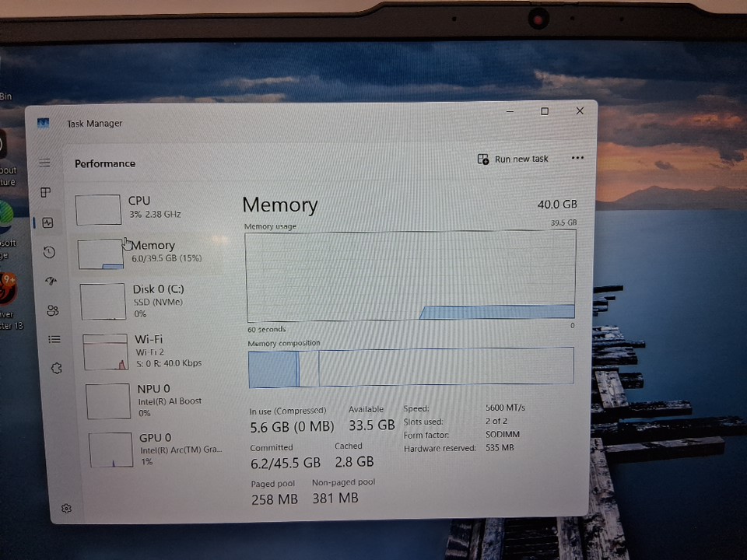Screen dimensions: 747x560
Task: Open Task Manager settings gear
Action: coord(66,509)
